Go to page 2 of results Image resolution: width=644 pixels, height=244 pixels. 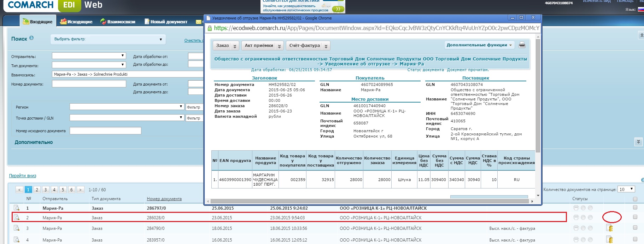[x=37, y=190]
